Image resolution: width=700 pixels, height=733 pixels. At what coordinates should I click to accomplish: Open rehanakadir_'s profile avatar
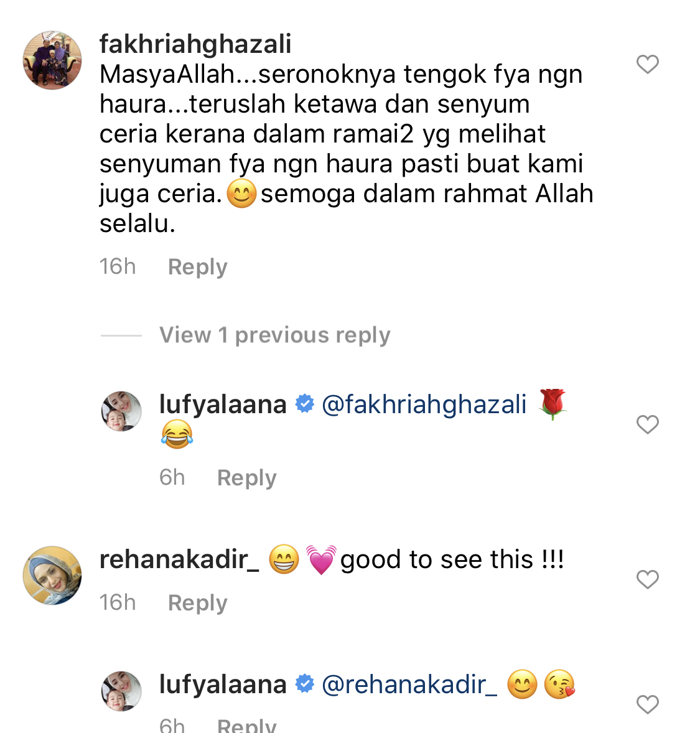pyautogui.click(x=52, y=576)
